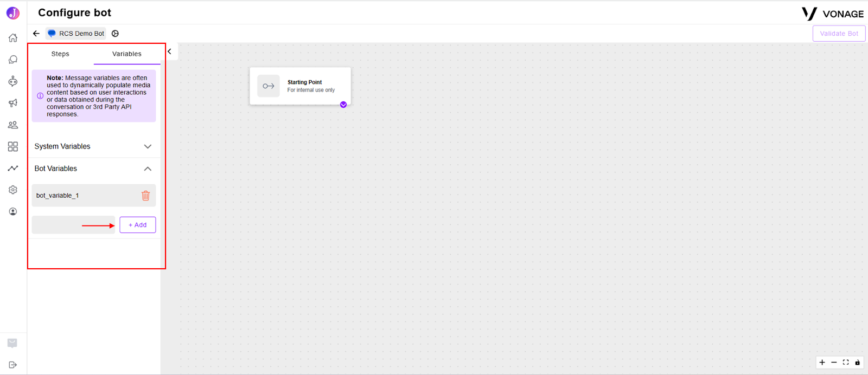The height and width of the screenshot is (375, 868).
Task: Open the conversations chat icon in sidebar
Action: pyautogui.click(x=13, y=60)
